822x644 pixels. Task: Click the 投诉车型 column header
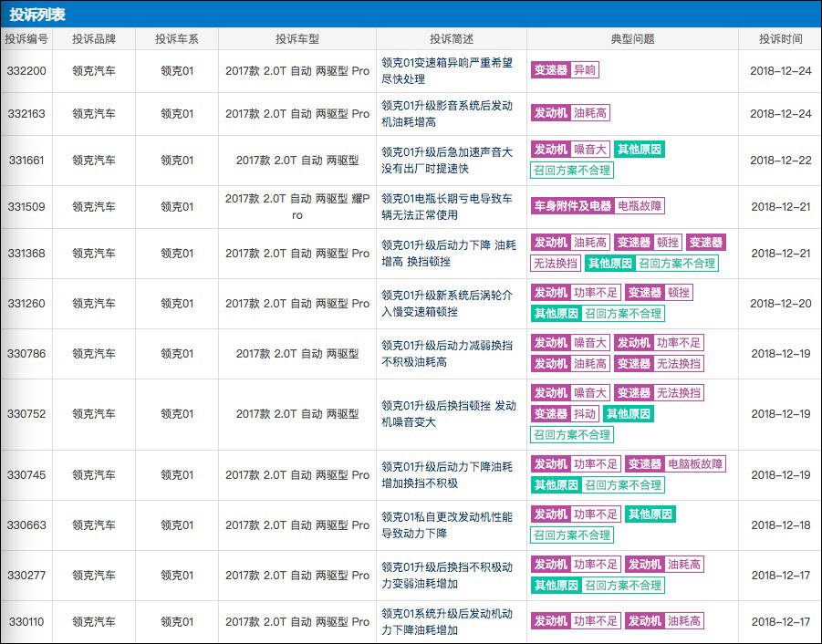coord(297,39)
